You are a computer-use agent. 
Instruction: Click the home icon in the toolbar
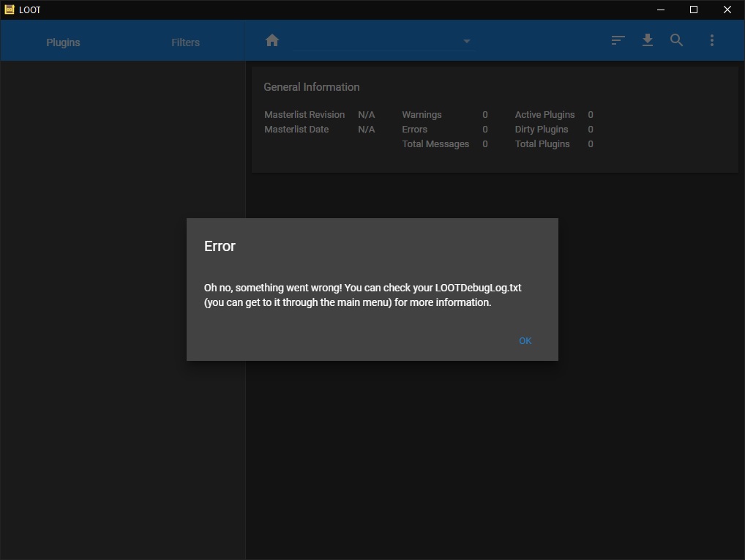pyautogui.click(x=272, y=40)
